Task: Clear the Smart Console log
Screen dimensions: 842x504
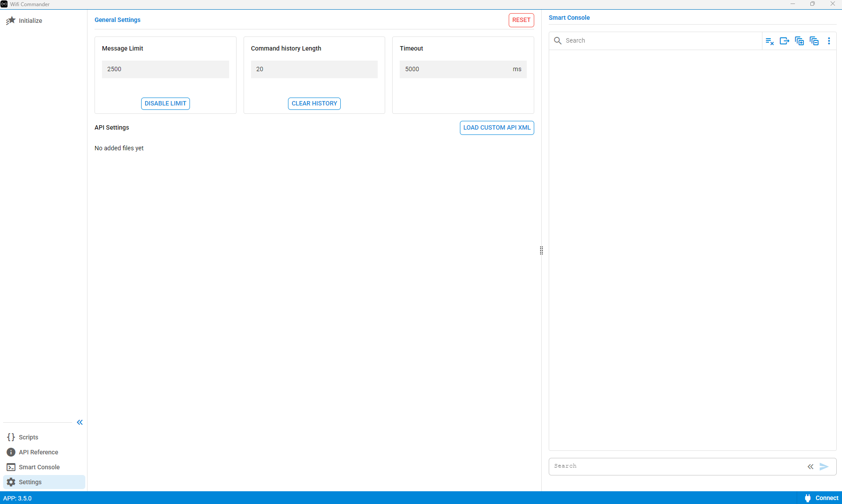Action: [769, 41]
